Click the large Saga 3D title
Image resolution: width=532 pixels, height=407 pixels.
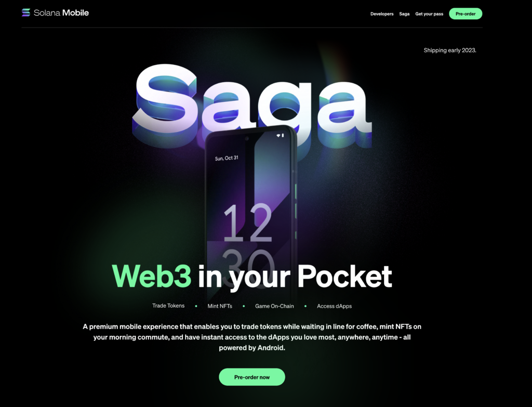coord(252,102)
